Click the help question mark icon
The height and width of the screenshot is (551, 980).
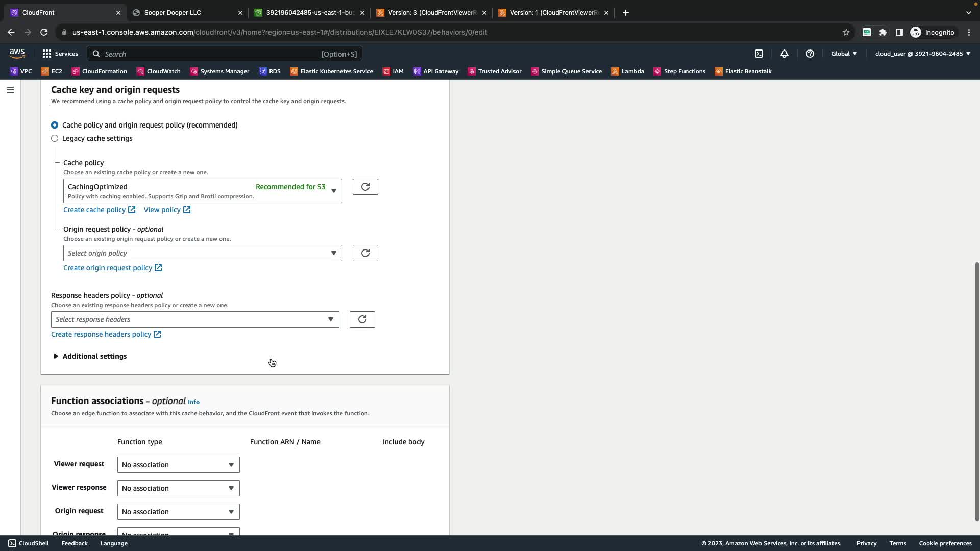810,54
